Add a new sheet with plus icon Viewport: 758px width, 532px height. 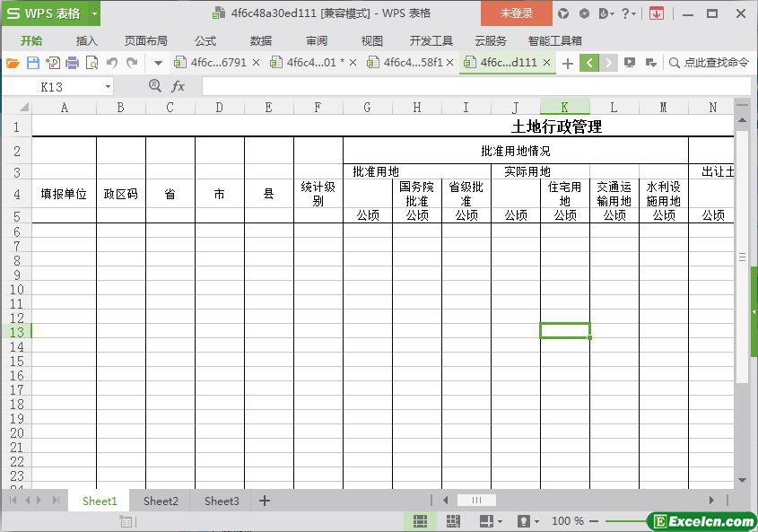[x=265, y=501]
